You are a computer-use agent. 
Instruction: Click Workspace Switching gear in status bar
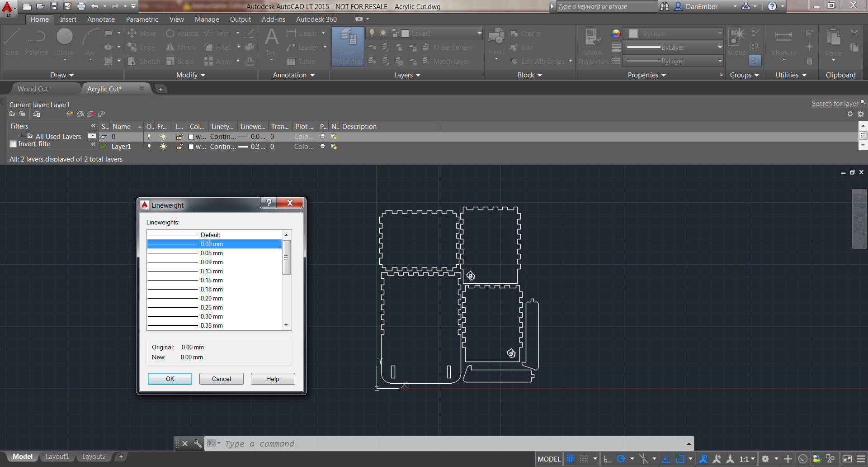click(x=765, y=459)
